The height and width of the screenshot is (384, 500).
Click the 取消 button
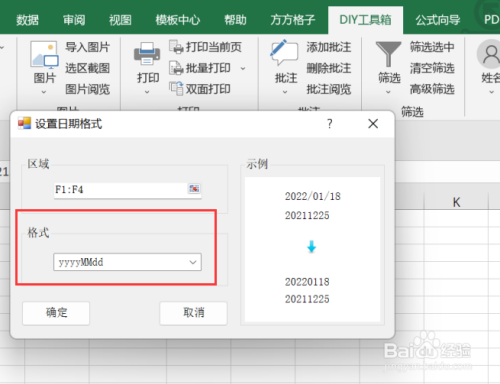[x=194, y=313]
